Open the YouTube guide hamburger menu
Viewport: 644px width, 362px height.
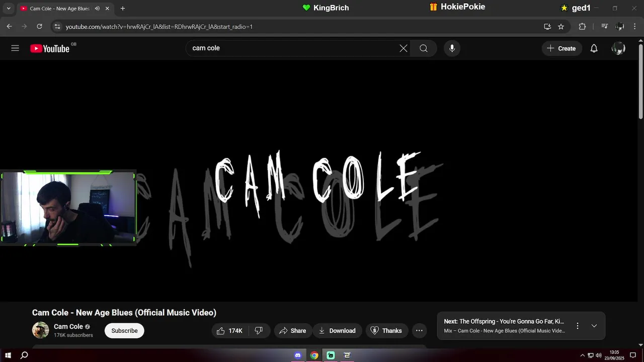pyautogui.click(x=15, y=48)
